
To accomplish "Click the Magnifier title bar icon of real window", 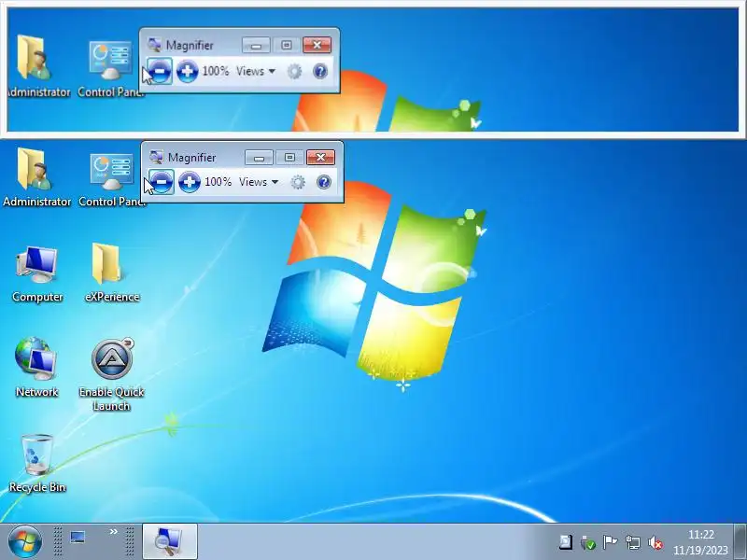I will [156, 157].
